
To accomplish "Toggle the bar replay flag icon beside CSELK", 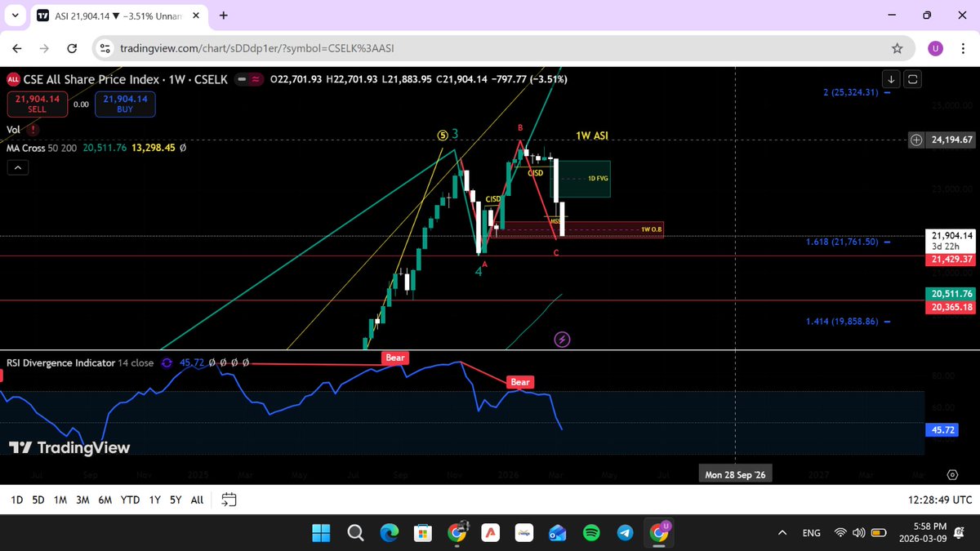I will click(256, 79).
